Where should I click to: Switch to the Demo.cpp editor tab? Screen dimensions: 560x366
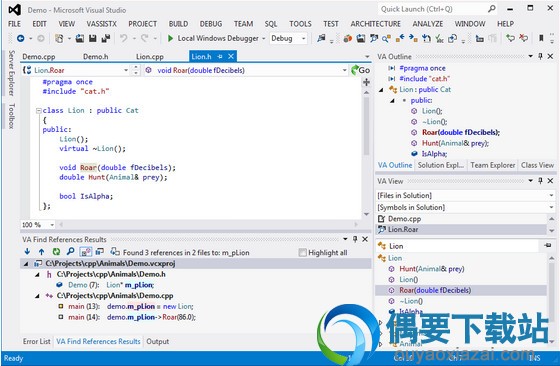[x=39, y=56]
